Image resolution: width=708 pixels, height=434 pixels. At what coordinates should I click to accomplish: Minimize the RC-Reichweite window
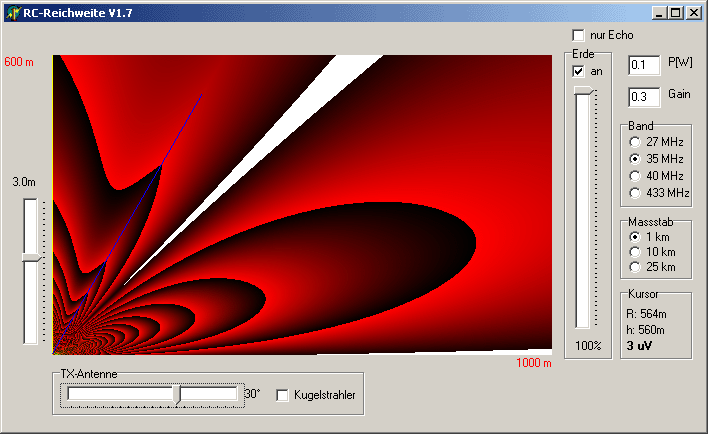[660, 13]
